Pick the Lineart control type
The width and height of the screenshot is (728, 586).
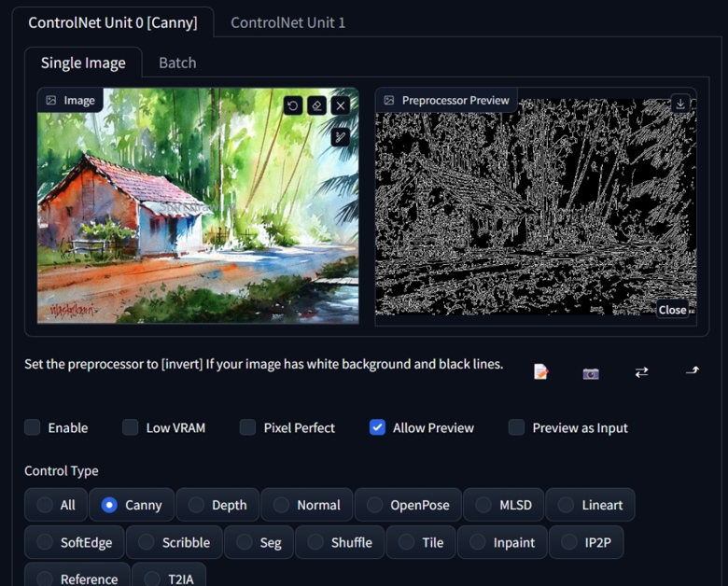coord(590,505)
